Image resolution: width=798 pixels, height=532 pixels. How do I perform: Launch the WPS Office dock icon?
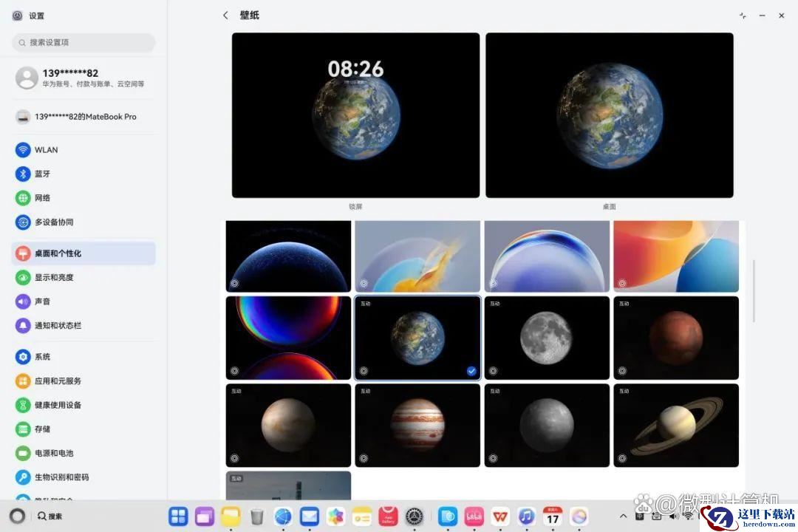(x=500, y=516)
